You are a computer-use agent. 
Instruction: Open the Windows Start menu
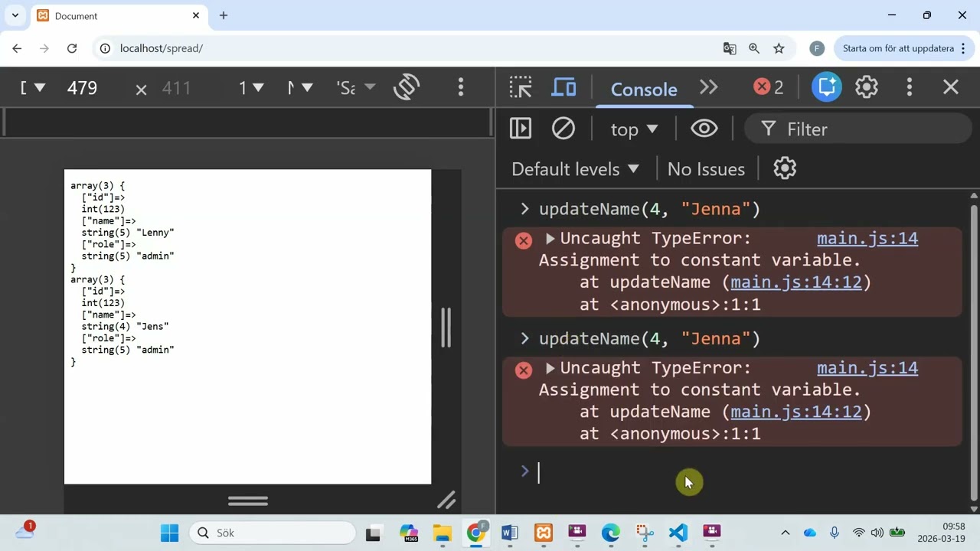coord(169,533)
